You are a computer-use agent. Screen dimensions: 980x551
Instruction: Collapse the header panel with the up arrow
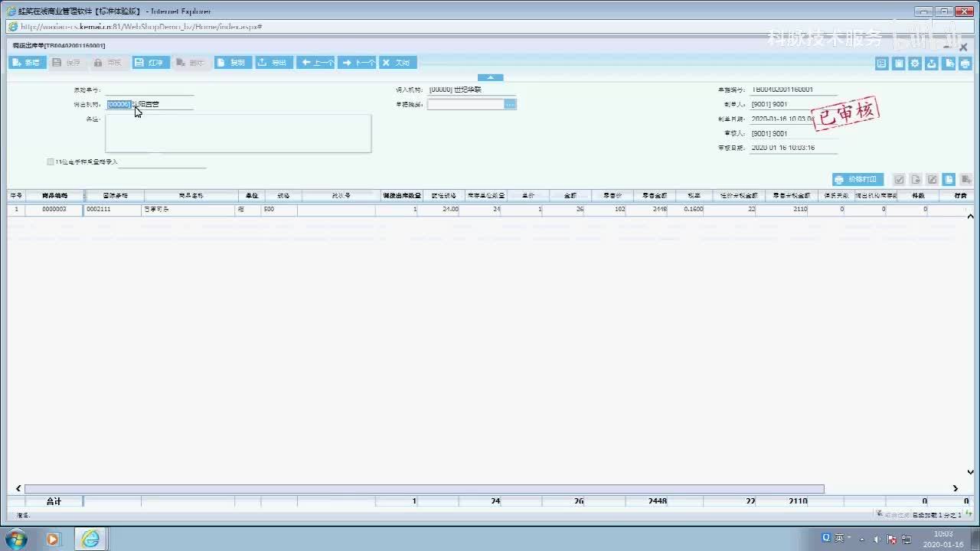(490, 77)
